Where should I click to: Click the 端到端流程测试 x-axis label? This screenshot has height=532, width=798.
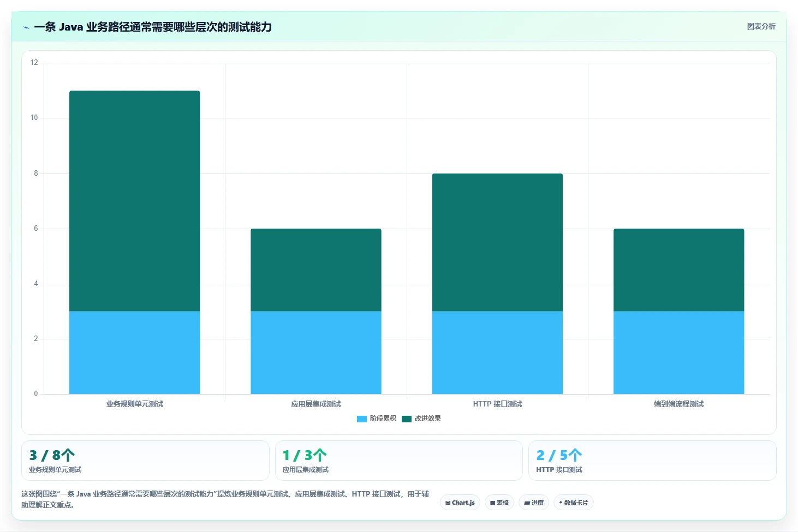[678, 404]
